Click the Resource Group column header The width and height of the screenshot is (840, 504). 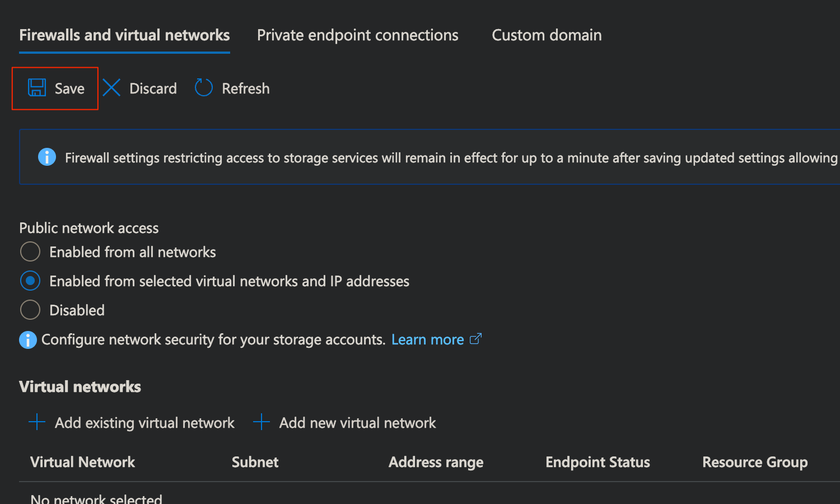(755, 462)
